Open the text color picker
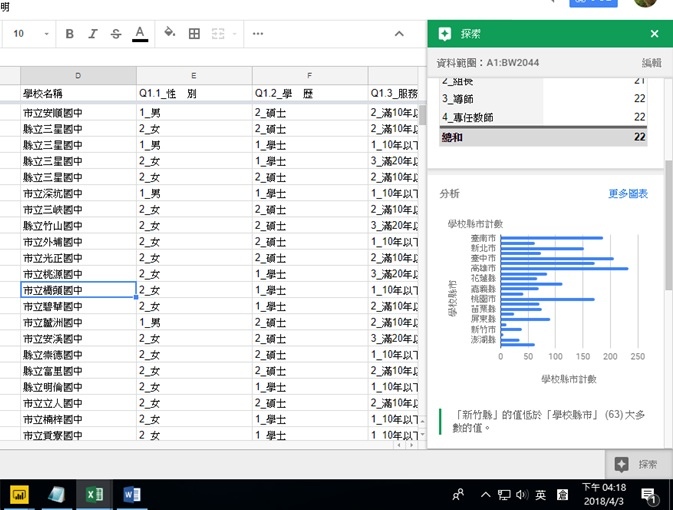 coord(140,33)
